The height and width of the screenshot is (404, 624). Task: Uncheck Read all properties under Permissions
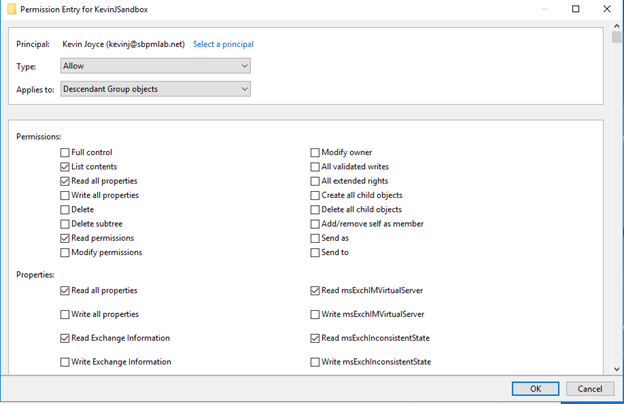(x=65, y=181)
